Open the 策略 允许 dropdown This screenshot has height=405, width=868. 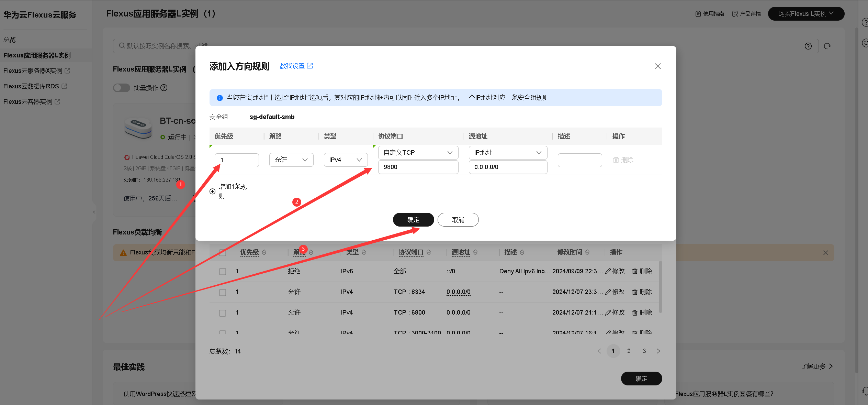[x=291, y=160]
